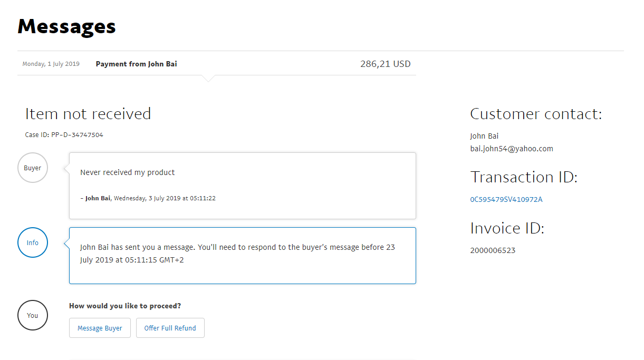Click the Messages page heading

[66, 26]
